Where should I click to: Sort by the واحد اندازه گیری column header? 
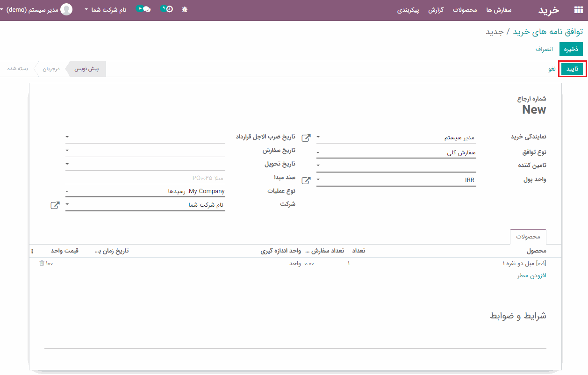pos(281,251)
